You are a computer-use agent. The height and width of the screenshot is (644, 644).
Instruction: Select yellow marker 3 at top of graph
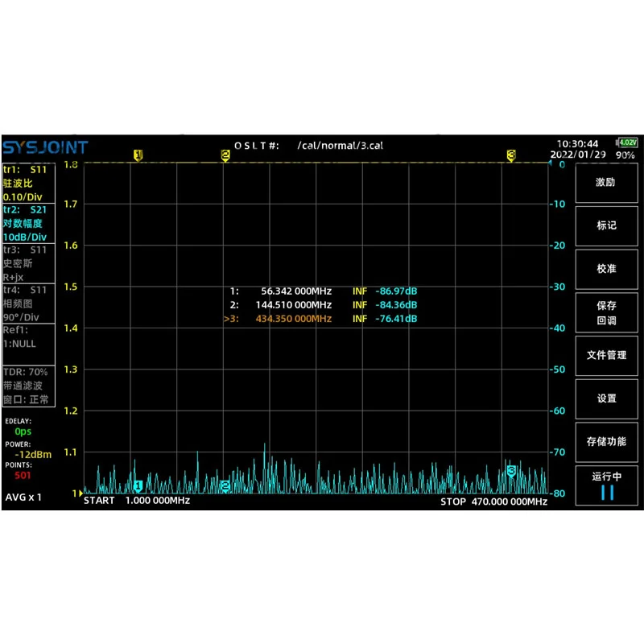click(511, 155)
